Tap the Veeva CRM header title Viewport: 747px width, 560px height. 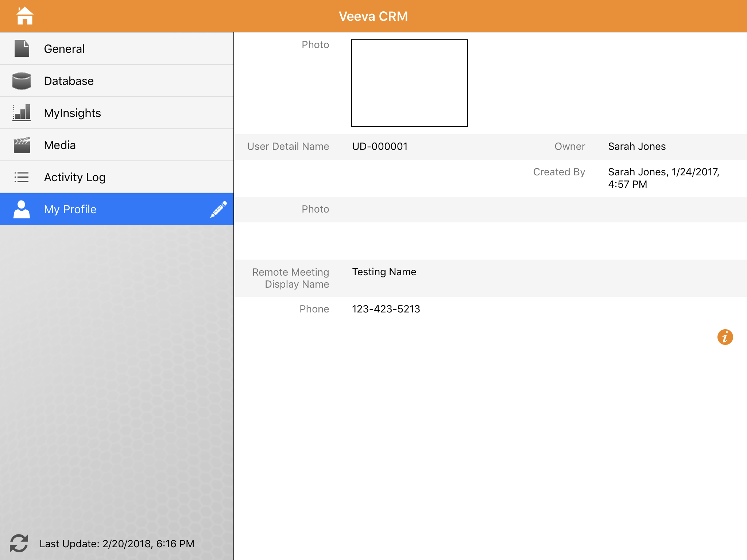373,16
